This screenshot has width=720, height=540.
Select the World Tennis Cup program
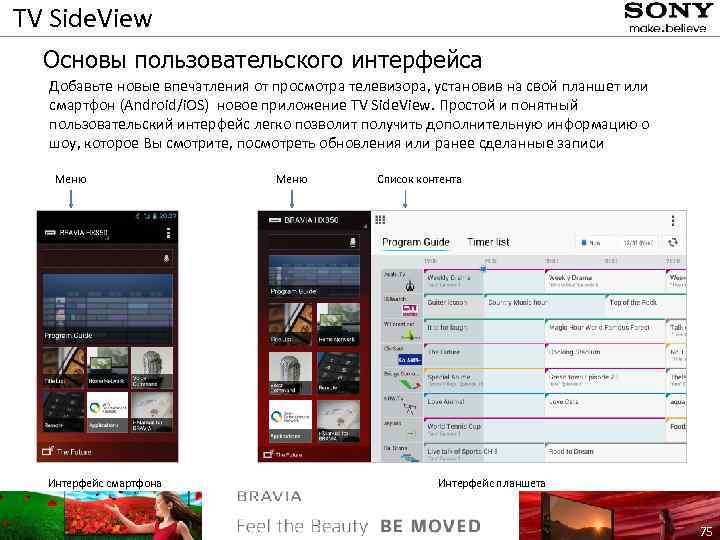point(544,429)
